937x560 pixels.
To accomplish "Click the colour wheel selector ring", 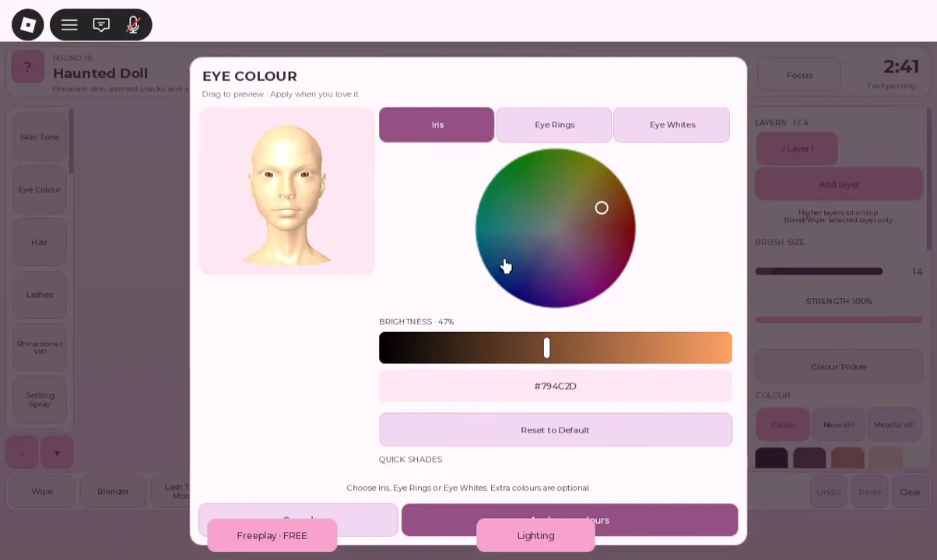I will [x=602, y=208].
